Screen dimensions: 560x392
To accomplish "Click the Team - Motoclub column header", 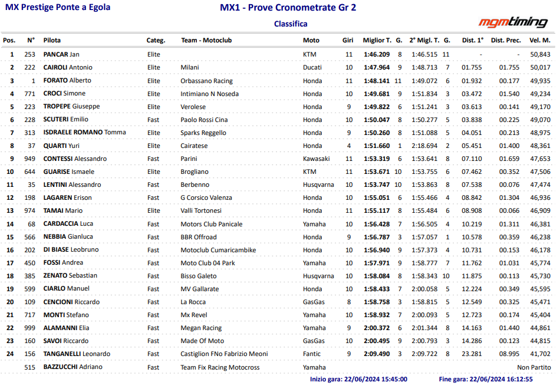I will coord(206,40).
